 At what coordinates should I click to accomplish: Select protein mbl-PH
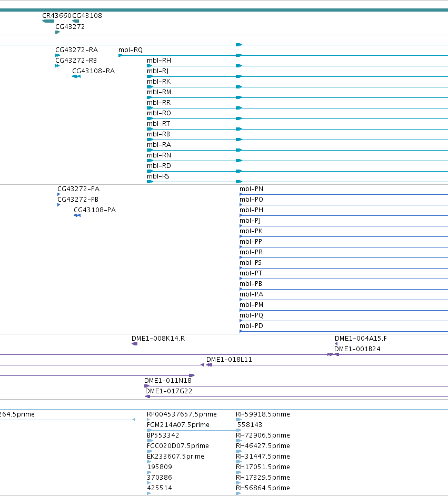point(251,210)
